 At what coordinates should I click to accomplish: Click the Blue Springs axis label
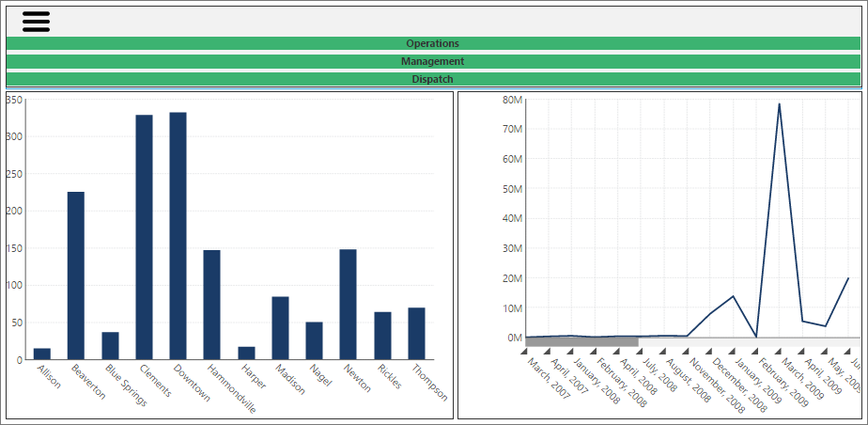tap(126, 386)
